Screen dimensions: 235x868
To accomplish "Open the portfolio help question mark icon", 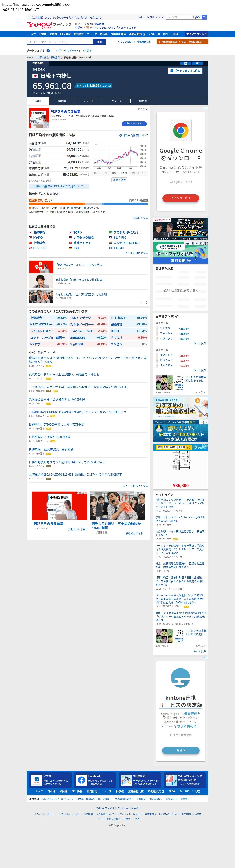I will point(48,51).
